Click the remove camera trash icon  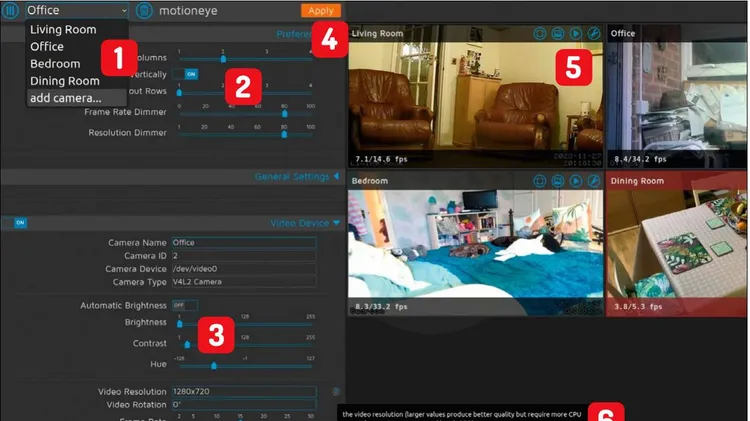pos(144,11)
